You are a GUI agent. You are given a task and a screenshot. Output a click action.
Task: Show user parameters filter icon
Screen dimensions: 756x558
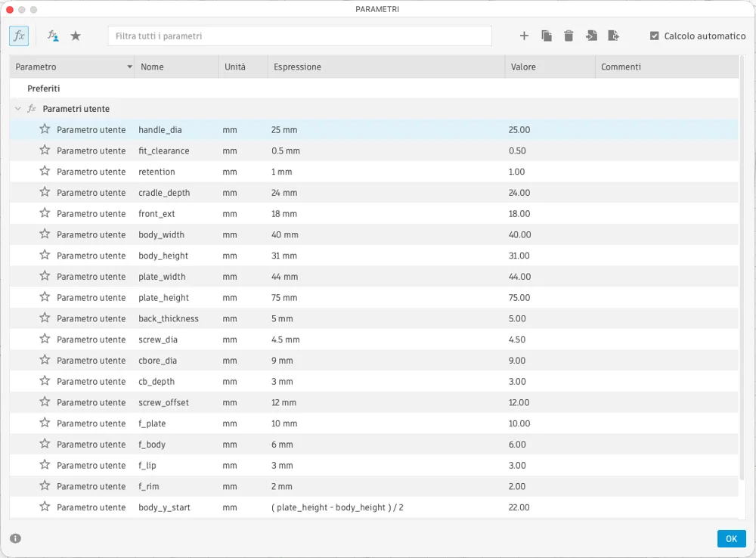53,36
